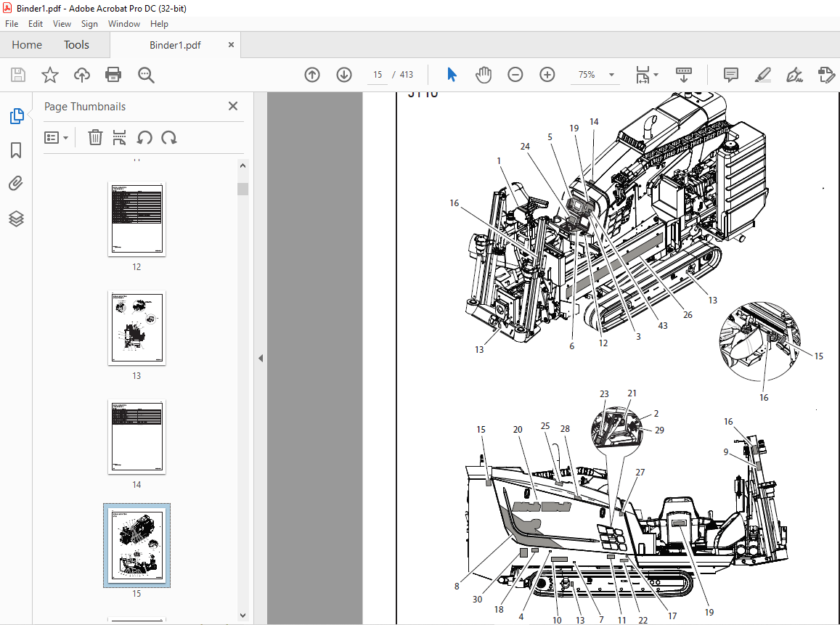Close the Binder1.pdf tab

231,45
